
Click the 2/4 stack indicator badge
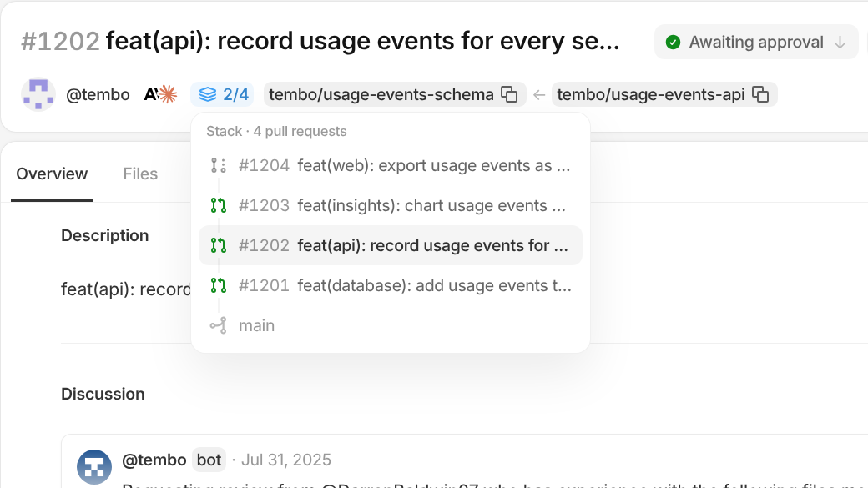pyautogui.click(x=223, y=94)
